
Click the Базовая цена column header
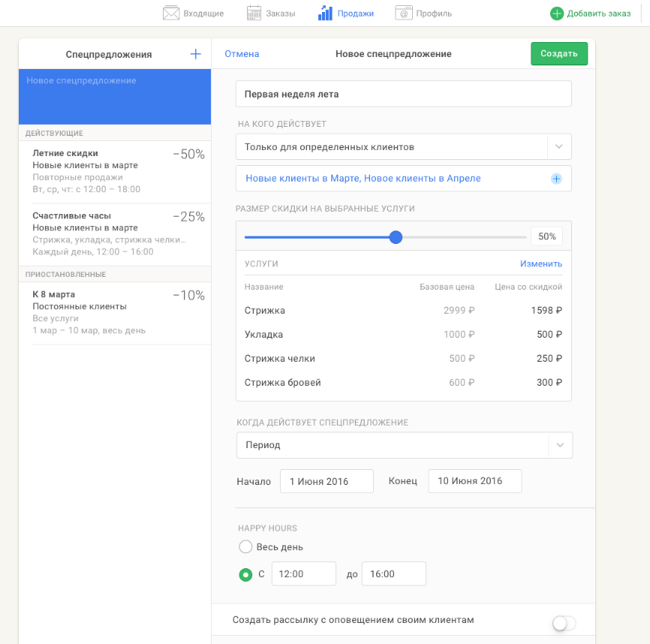coord(447,287)
